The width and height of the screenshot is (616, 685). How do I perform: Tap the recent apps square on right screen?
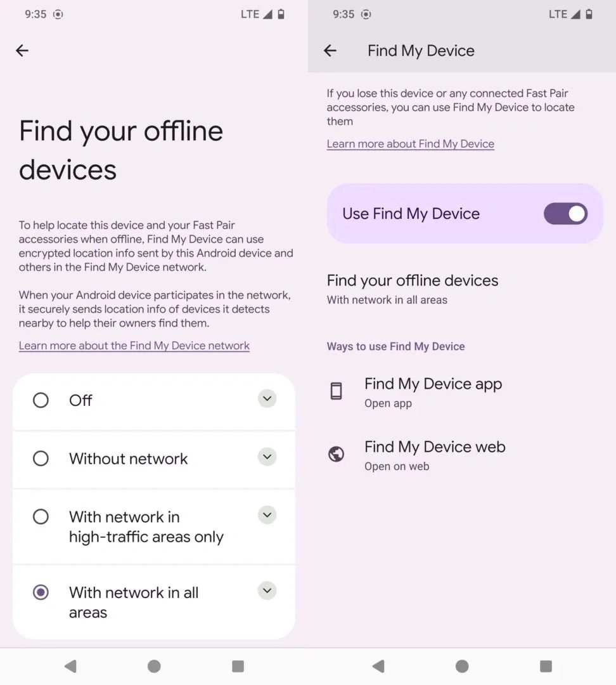(x=546, y=666)
